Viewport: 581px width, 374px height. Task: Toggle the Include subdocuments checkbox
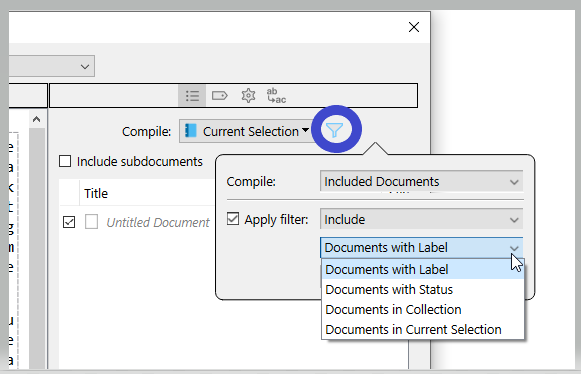tap(65, 161)
